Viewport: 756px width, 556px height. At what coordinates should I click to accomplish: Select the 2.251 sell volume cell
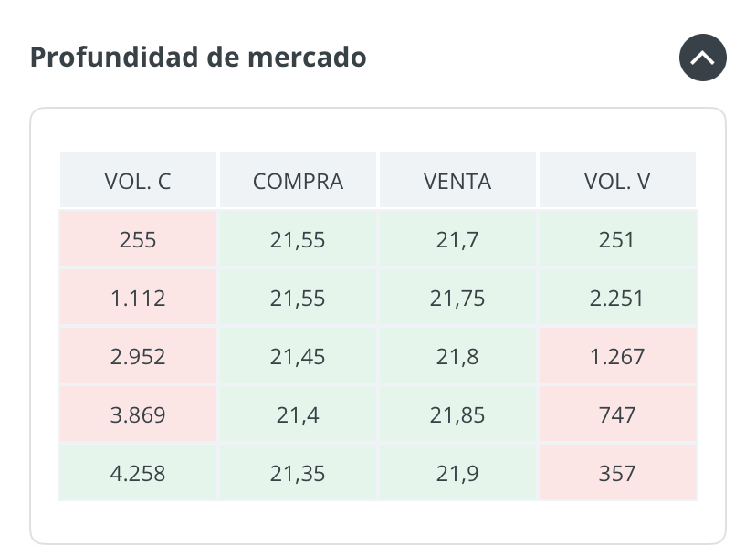coord(617,299)
